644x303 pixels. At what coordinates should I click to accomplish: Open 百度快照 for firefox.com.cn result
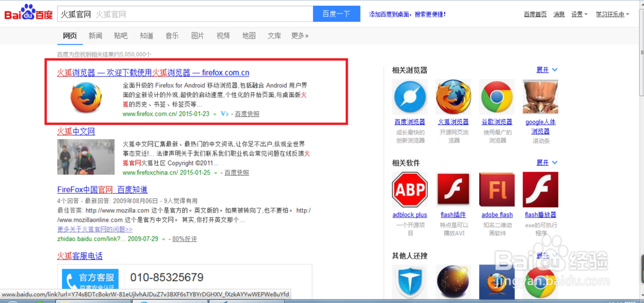(247, 114)
